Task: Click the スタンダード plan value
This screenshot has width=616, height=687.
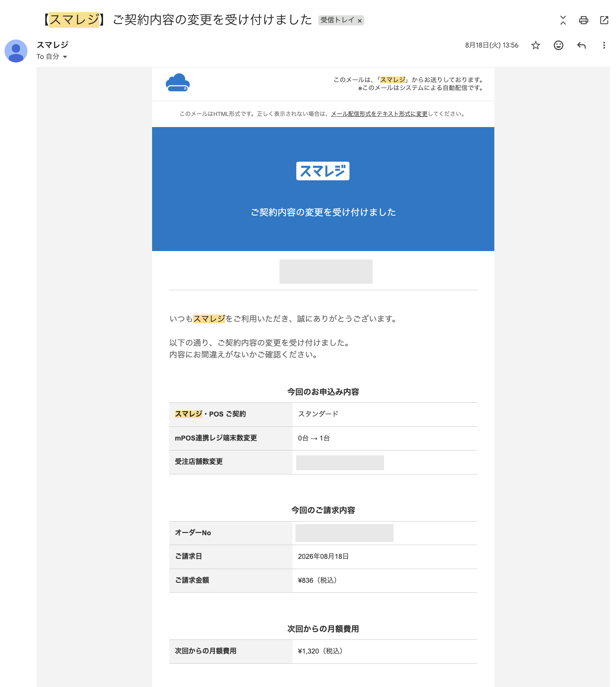Action: pos(318,414)
